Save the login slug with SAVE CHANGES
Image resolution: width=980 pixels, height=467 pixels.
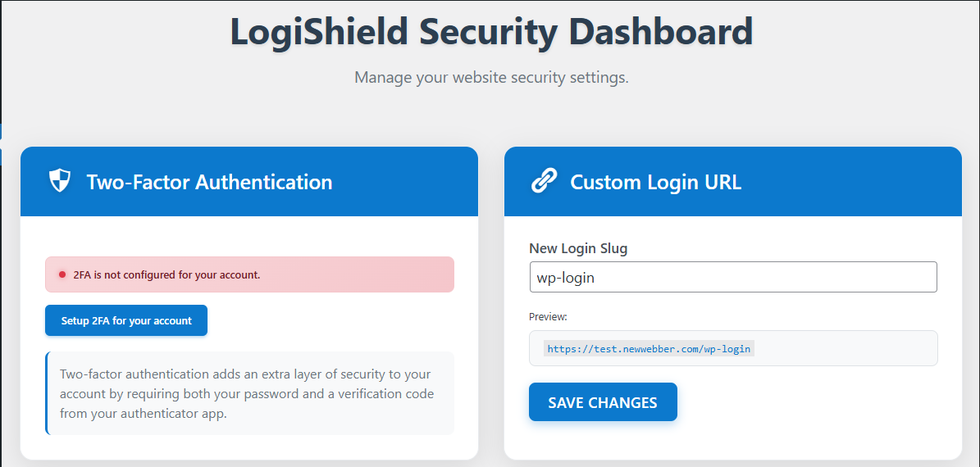click(603, 402)
